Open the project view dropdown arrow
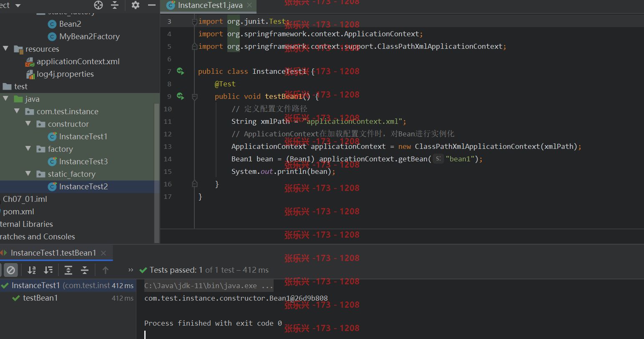The height and width of the screenshot is (339, 644). [x=18, y=5]
